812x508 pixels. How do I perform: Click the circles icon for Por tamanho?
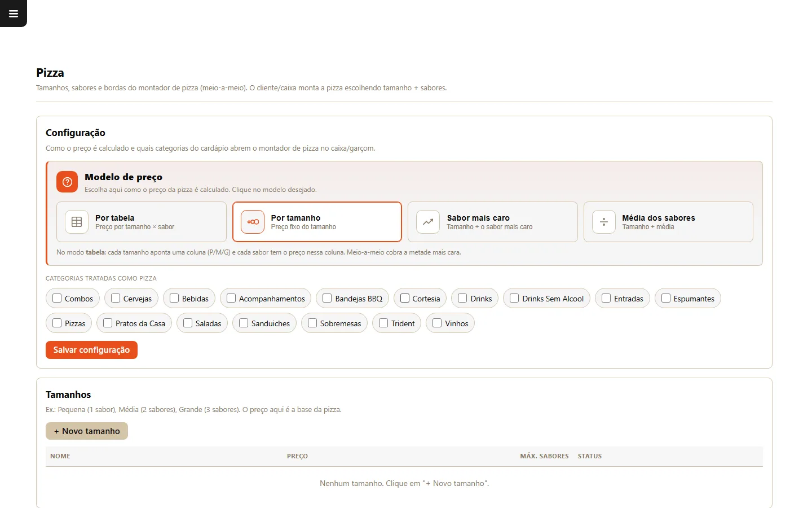253,222
